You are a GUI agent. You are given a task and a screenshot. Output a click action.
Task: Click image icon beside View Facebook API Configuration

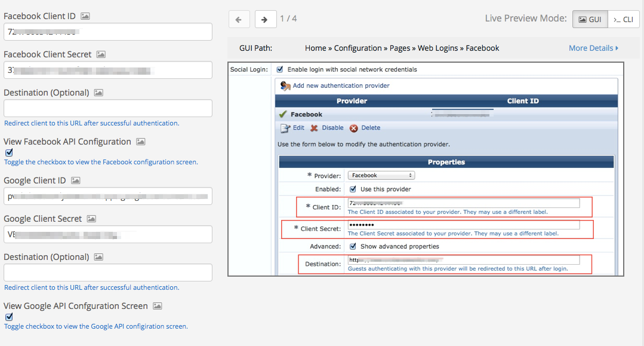click(140, 142)
